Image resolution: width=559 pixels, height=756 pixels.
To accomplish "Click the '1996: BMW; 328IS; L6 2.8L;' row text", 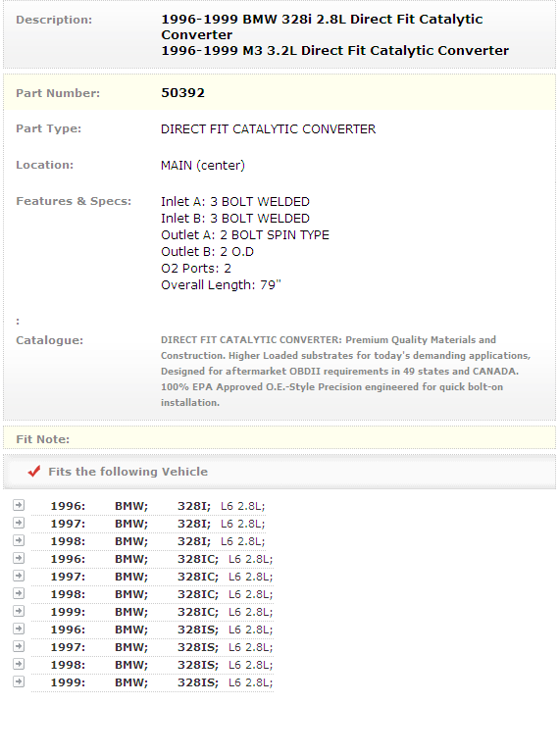I will click(162, 630).
